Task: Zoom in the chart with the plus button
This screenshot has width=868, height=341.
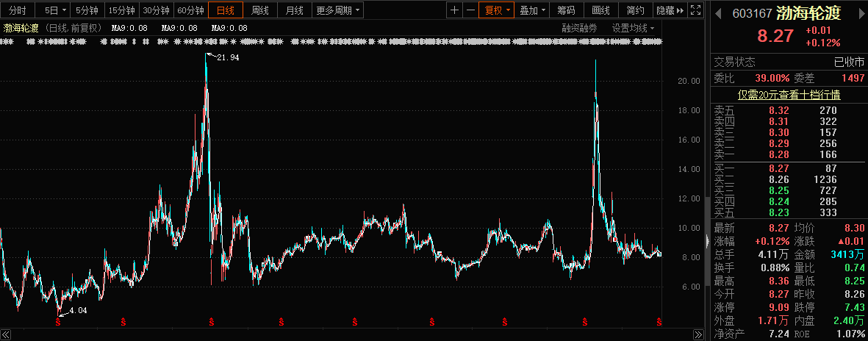Action: click(454, 10)
